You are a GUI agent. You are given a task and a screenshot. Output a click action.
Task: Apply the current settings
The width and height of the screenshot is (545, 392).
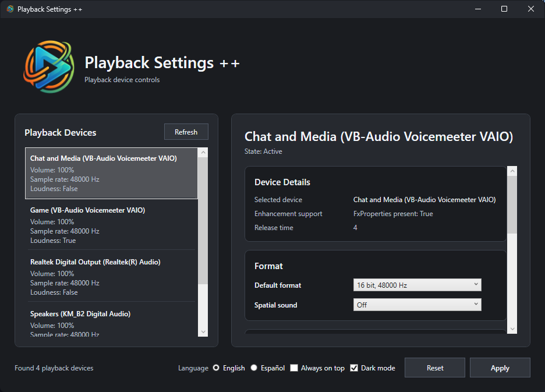[x=500, y=368]
